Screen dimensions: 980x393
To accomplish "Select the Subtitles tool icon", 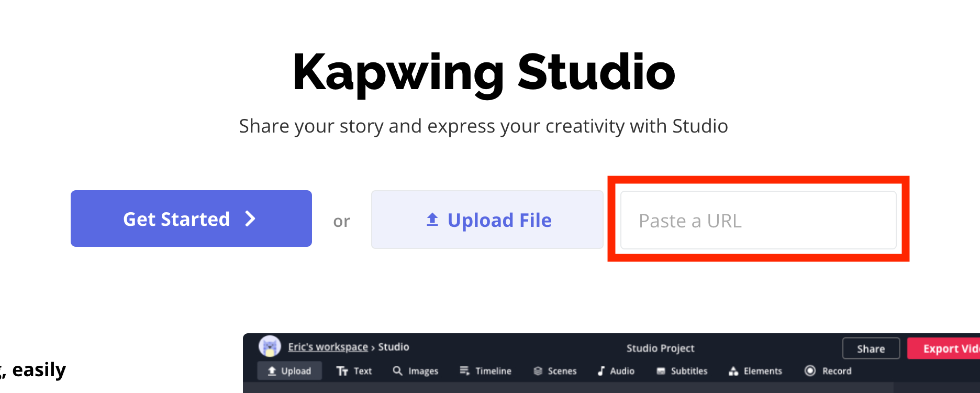I will point(661,371).
